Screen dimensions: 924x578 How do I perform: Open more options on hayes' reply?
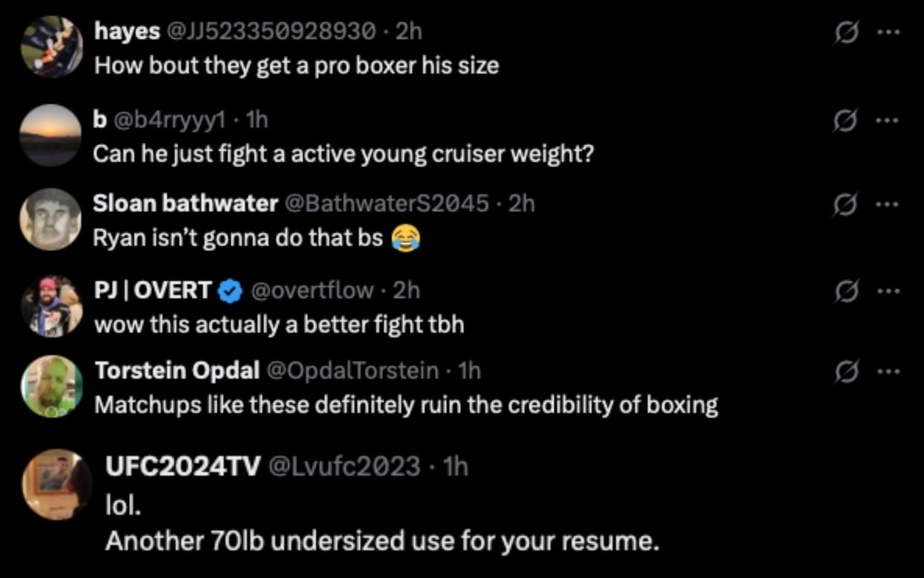pyautogui.click(x=889, y=32)
